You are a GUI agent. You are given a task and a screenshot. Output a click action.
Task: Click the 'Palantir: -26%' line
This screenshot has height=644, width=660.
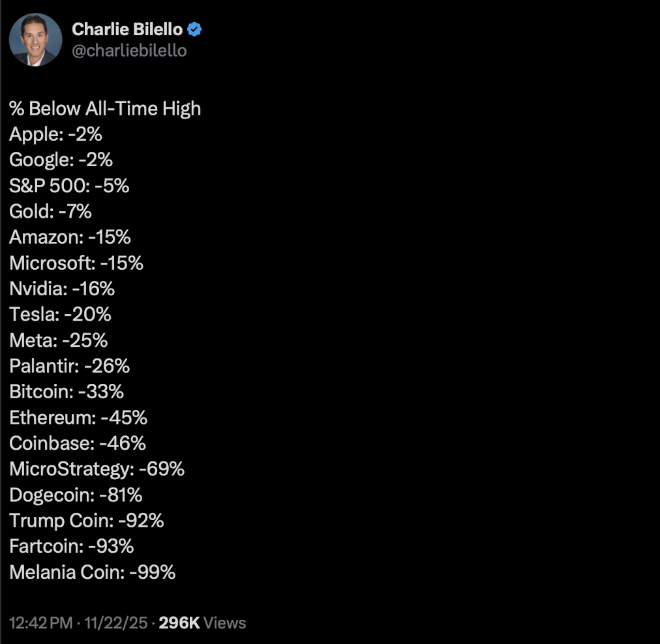(x=69, y=366)
